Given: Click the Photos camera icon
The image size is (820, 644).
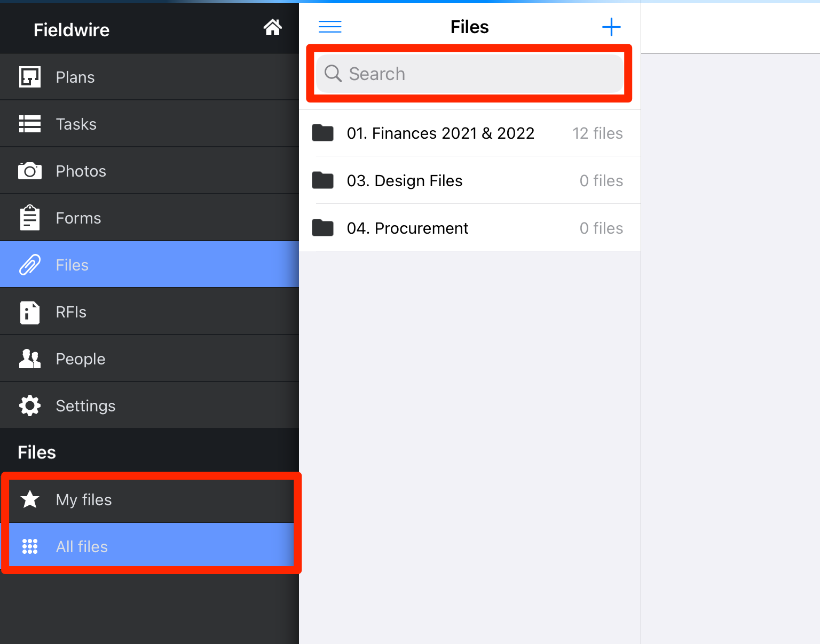Looking at the screenshot, I should pyautogui.click(x=30, y=171).
